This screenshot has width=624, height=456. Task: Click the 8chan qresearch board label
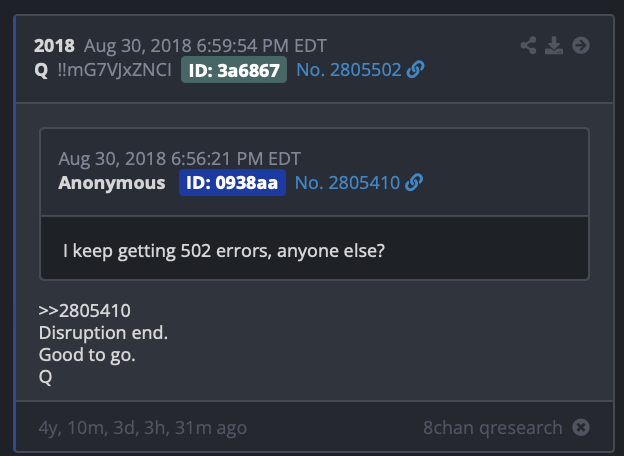coord(493,428)
